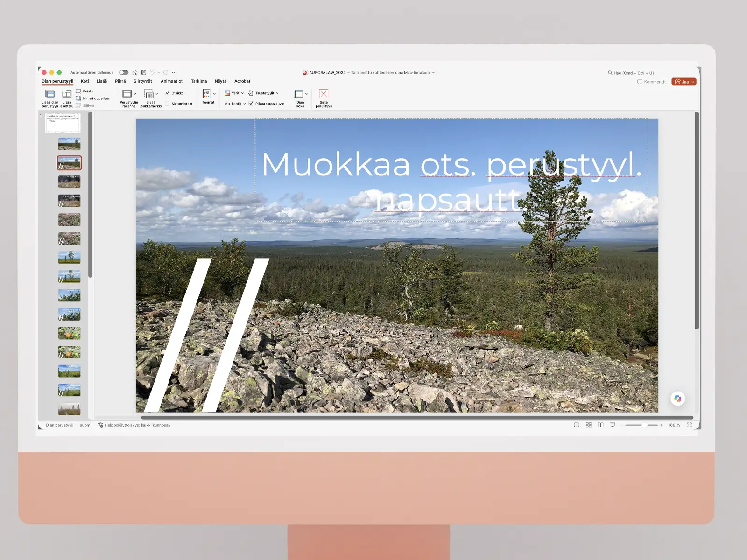
Task: Click the Lisää dian perustyyli icon
Action: coord(50,94)
